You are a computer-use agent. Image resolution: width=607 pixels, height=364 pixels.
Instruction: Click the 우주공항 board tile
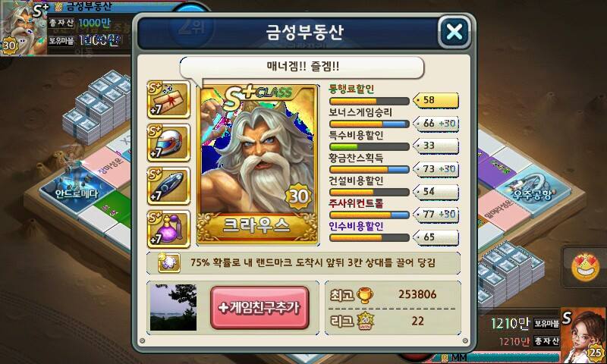pyautogui.click(x=533, y=190)
